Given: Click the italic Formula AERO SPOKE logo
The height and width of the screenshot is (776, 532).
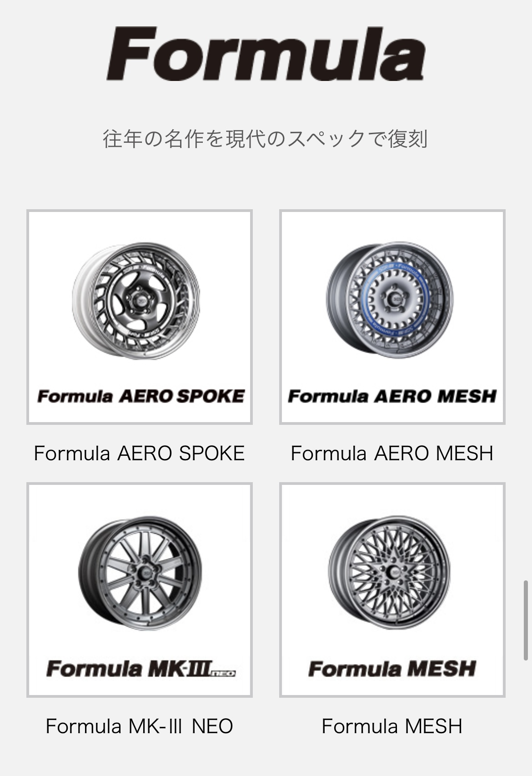Looking at the screenshot, I should (141, 396).
